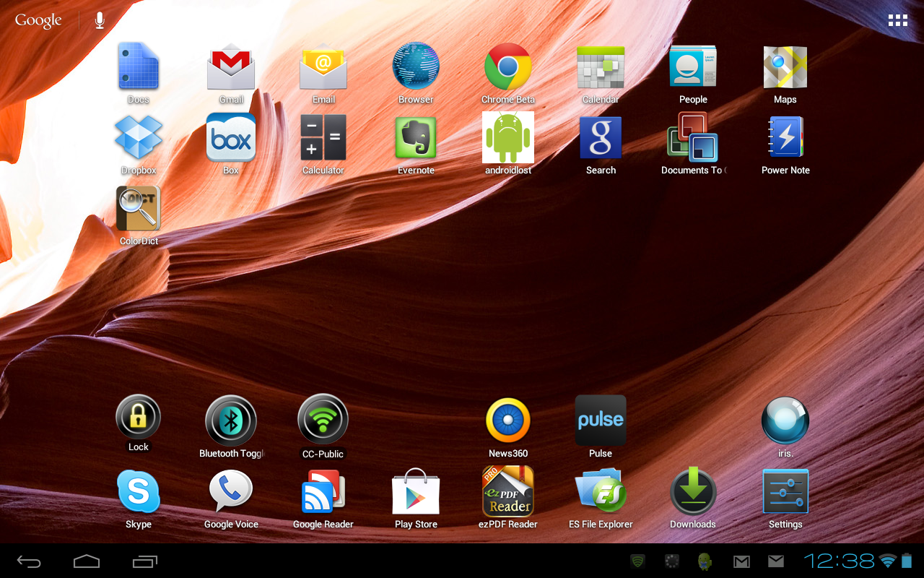Toggle screen lock with the Lock widget

139,417
